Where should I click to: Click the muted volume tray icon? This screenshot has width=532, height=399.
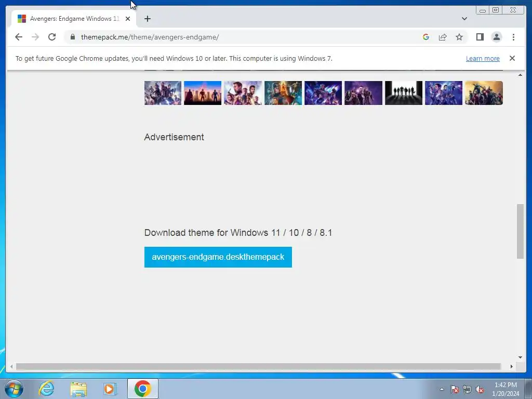coord(480,389)
